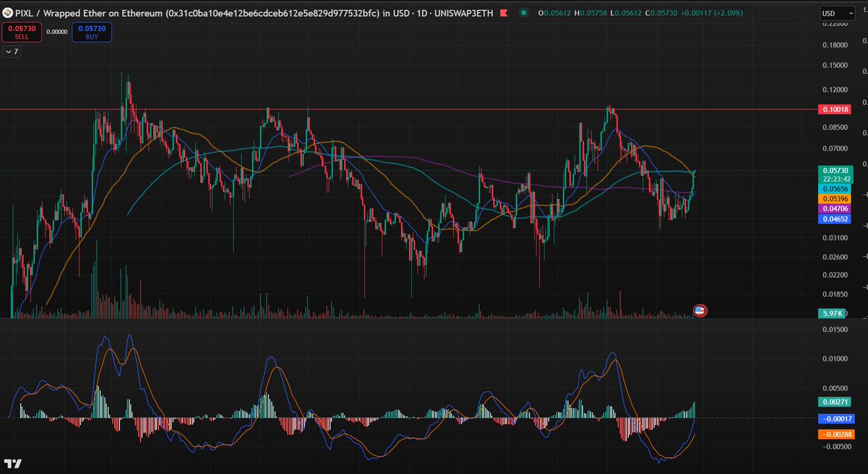
Task: Open the USD currency dropdown
Action: (838, 13)
